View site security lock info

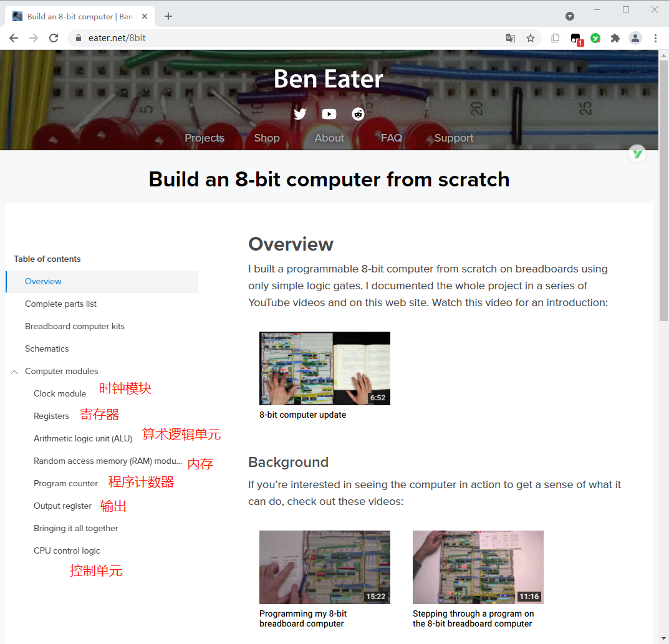pyautogui.click(x=79, y=38)
